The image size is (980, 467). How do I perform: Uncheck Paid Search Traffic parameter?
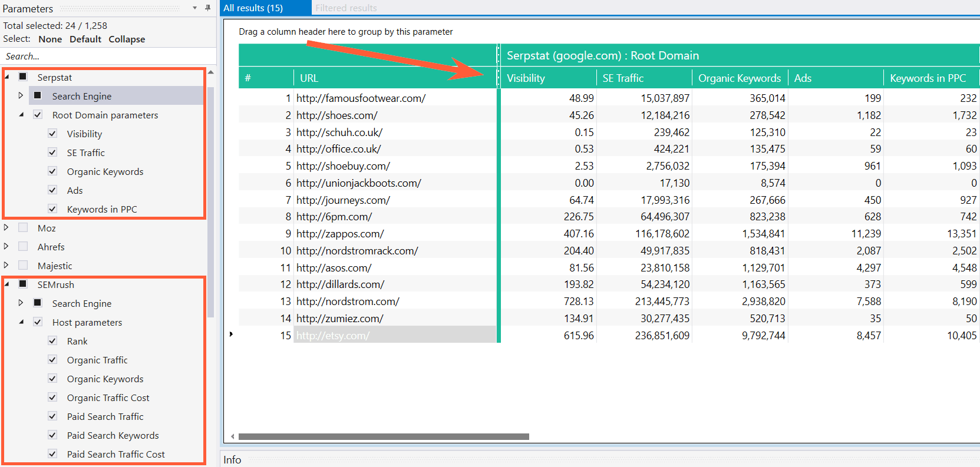52,416
